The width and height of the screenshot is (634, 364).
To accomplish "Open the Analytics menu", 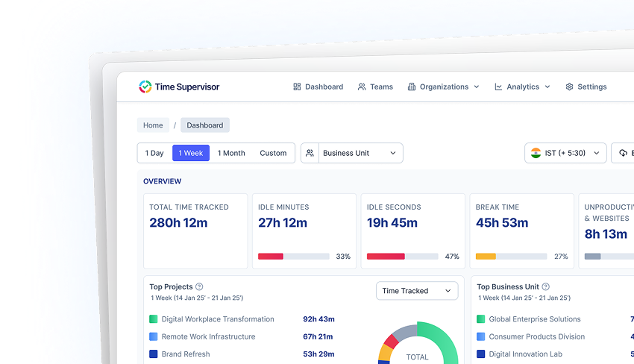I will 522,87.
